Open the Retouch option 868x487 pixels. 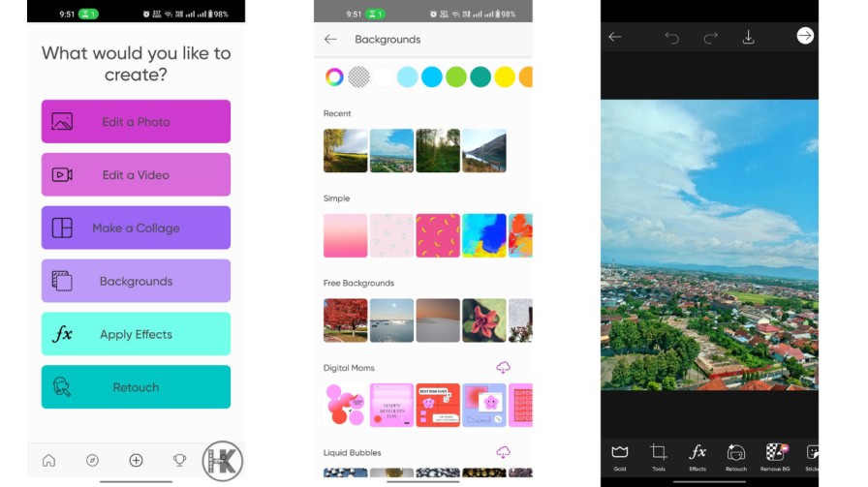point(136,387)
